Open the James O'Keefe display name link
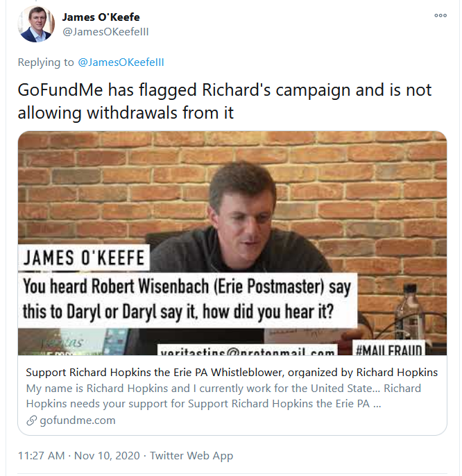The image size is (462, 476). [101, 17]
